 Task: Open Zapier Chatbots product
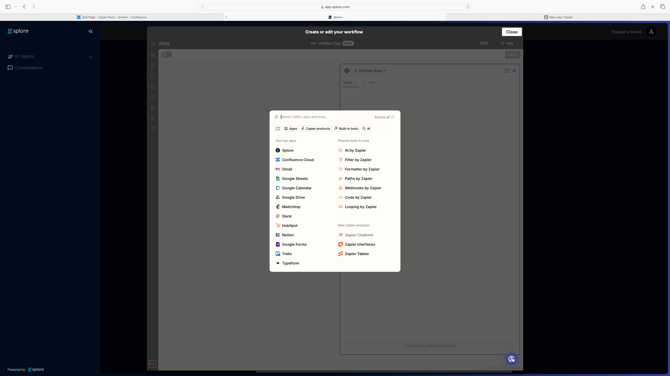[356, 235]
